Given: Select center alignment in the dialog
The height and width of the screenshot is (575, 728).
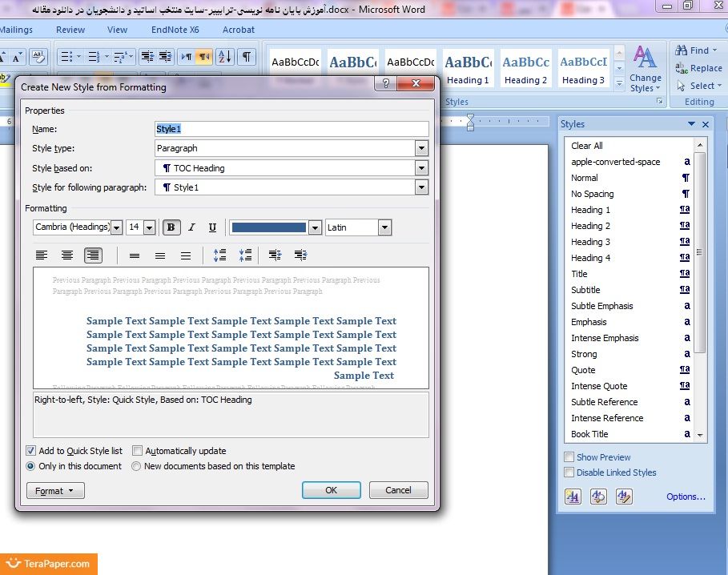Looking at the screenshot, I should pos(67,255).
